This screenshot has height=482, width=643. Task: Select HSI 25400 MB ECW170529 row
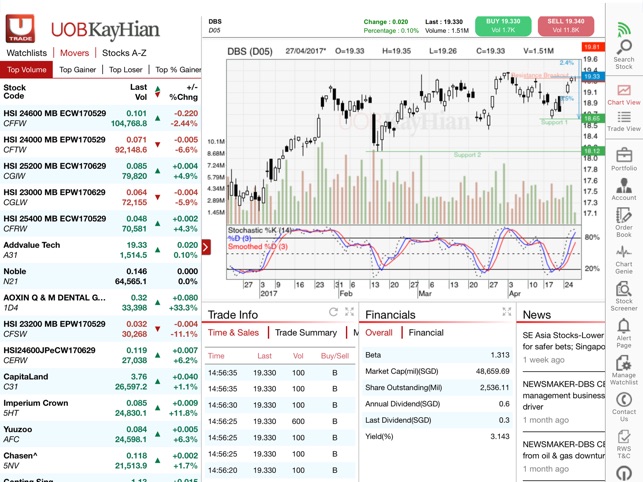coord(100,224)
